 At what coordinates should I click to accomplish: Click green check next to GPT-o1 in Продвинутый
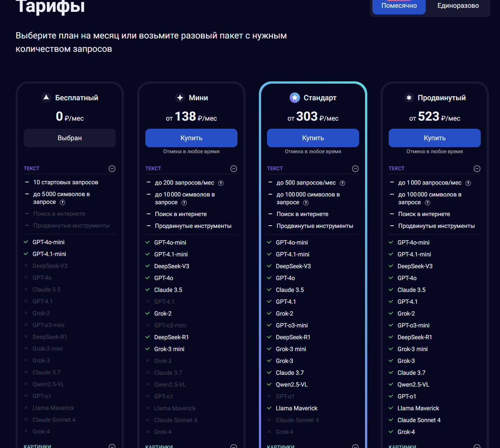[391, 396]
